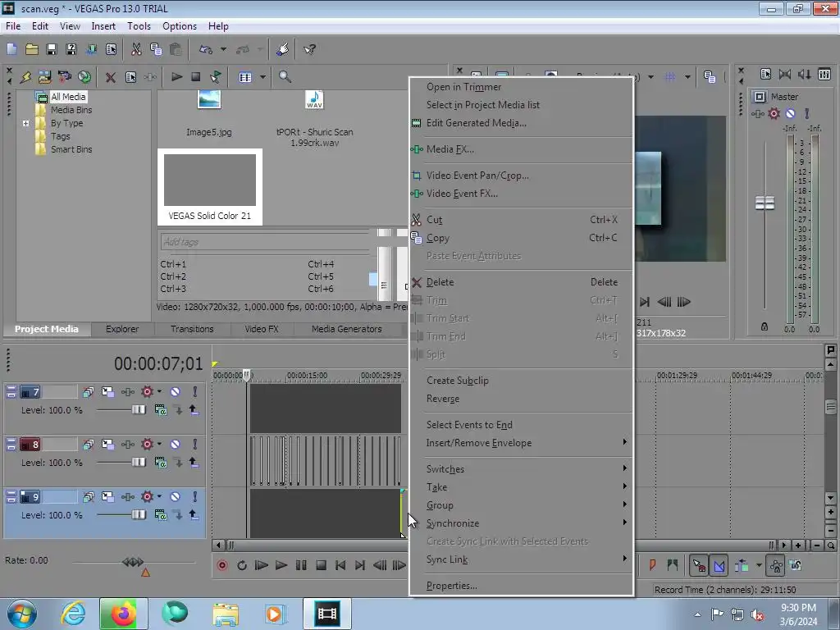Screen dimensions: 840x630
Task: Click the Open project folder icon
Action: coord(32,49)
